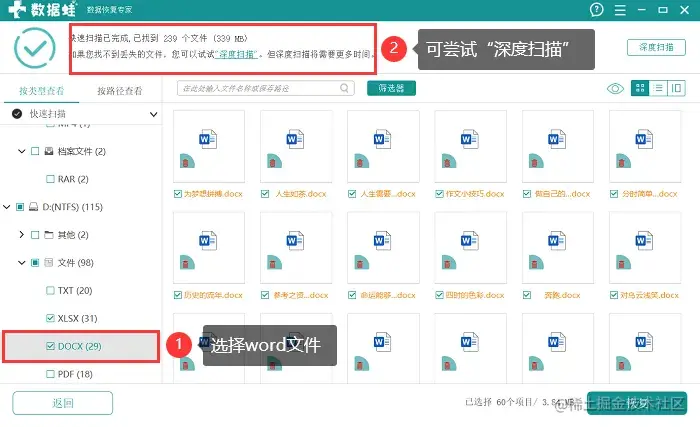Open the hamburger menu in title bar

point(620,10)
